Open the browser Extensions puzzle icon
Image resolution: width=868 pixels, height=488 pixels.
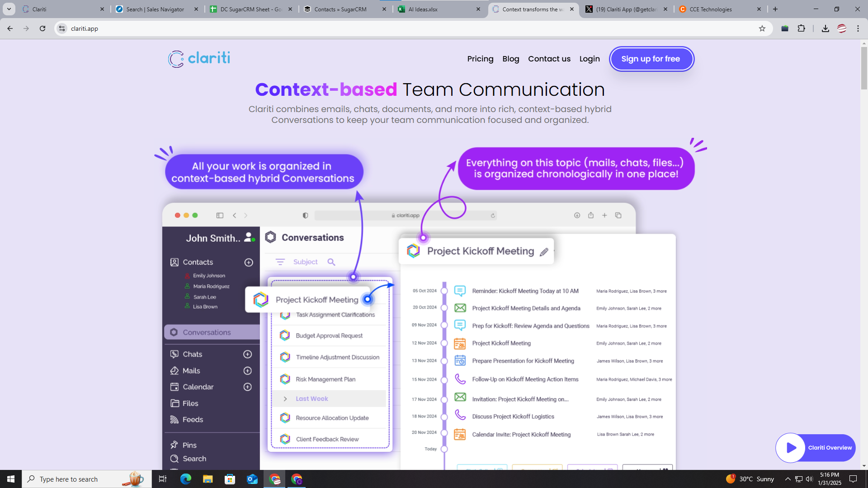(x=801, y=28)
